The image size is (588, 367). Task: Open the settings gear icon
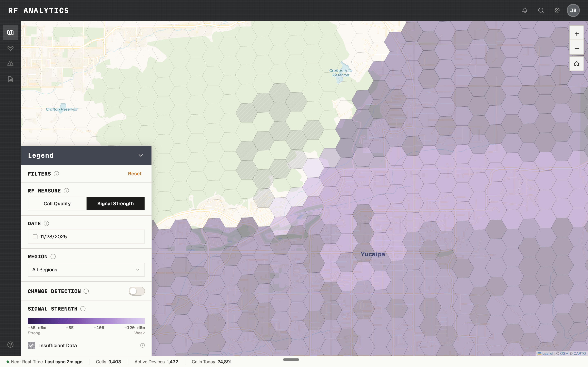click(x=557, y=10)
